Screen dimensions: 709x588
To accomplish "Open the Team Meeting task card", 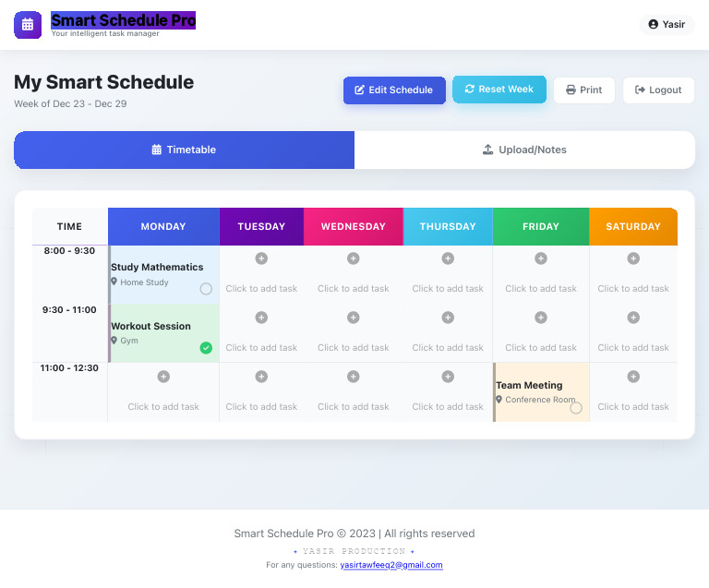I will pyautogui.click(x=541, y=392).
